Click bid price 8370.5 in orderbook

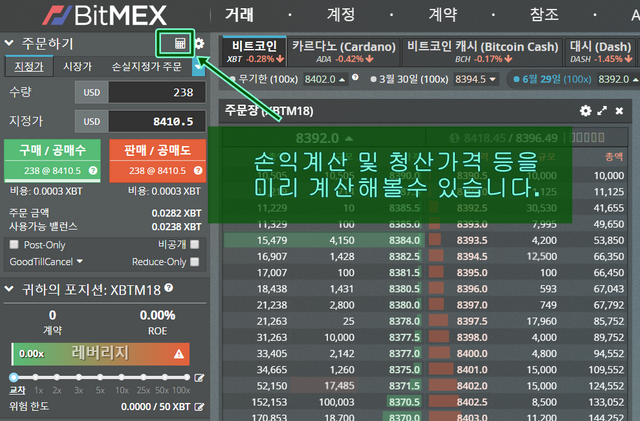[404, 402]
